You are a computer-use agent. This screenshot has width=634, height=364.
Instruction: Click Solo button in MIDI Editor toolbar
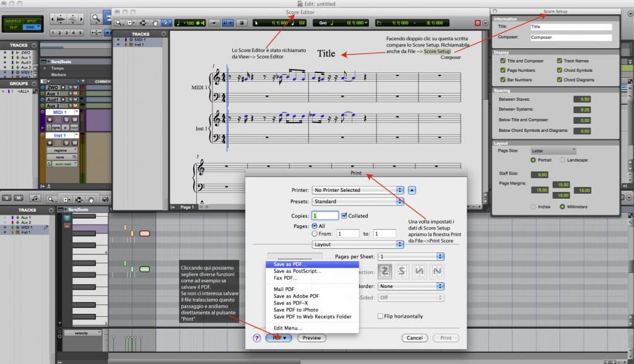click(x=7, y=198)
